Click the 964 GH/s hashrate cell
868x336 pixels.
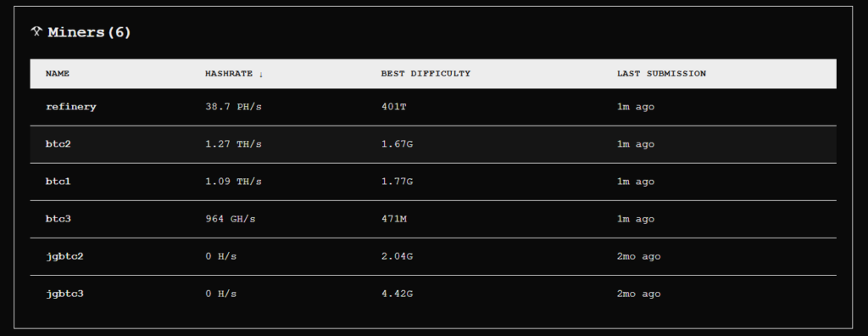point(231,219)
